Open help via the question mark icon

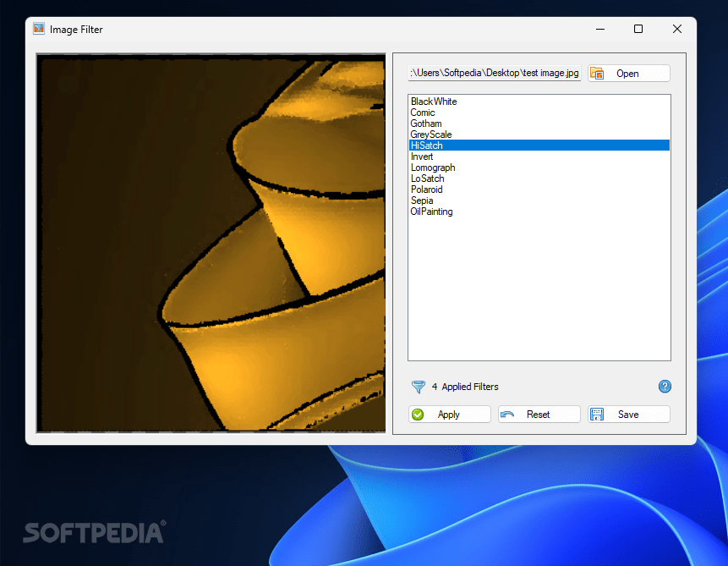(x=665, y=387)
